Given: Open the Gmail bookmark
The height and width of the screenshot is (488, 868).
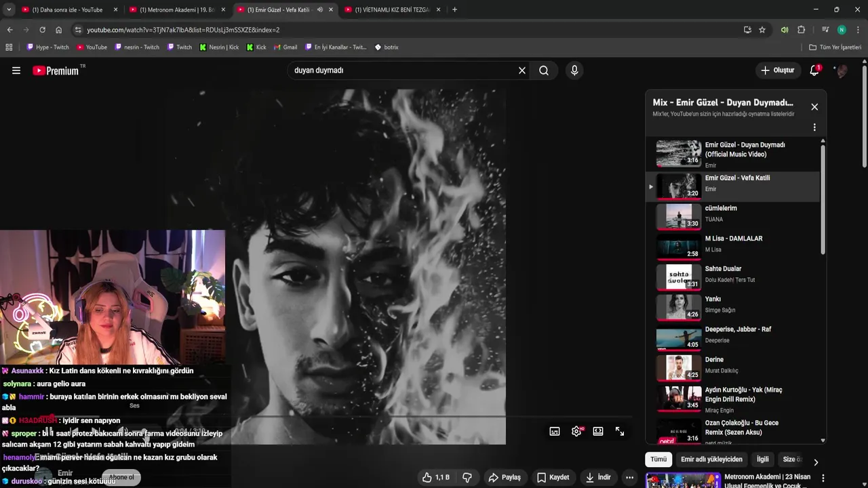Looking at the screenshot, I should (285, 47).
